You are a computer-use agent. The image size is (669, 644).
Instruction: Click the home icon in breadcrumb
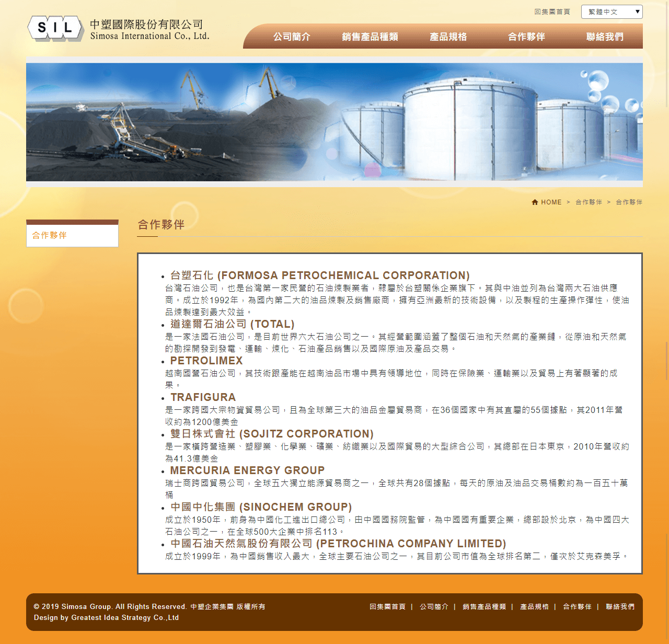coord(535,202)
